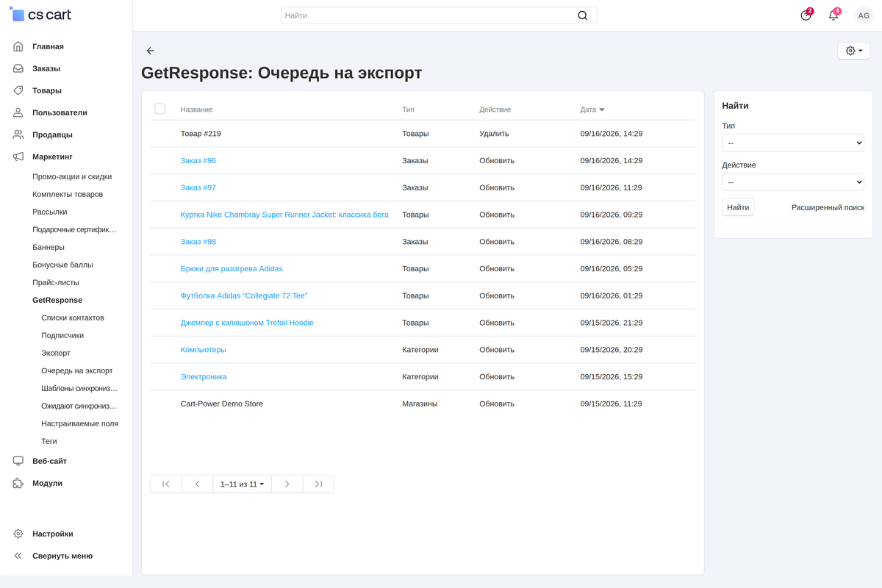This screenshot has height=588, width=882.
Task: Click the Заказы inbox icon
Action: pos(18,68)
